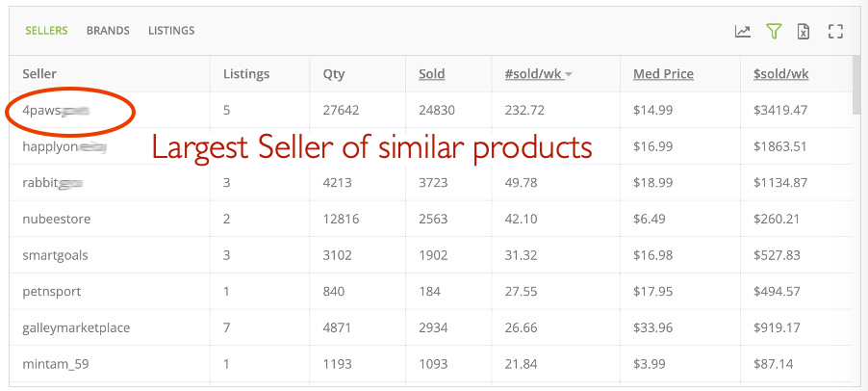
Task: Open the mintam_59 seller entry
Action: click(x=56, y=364)
